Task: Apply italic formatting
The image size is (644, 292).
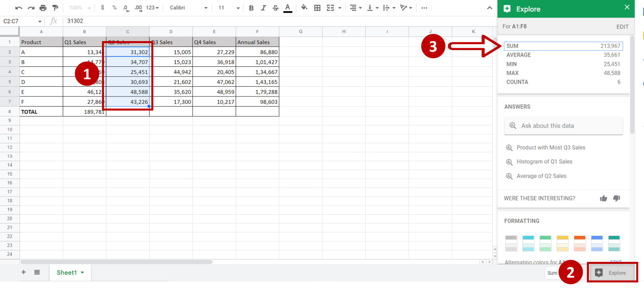Action: [x=263, y=8]
